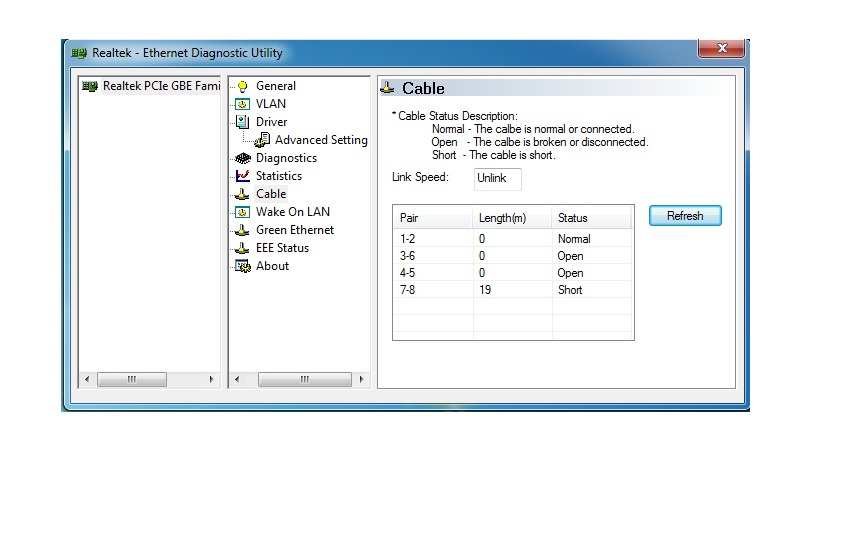Open the VLAN page
The width and height of the screenshot is (864, 540).
point(271,104)
